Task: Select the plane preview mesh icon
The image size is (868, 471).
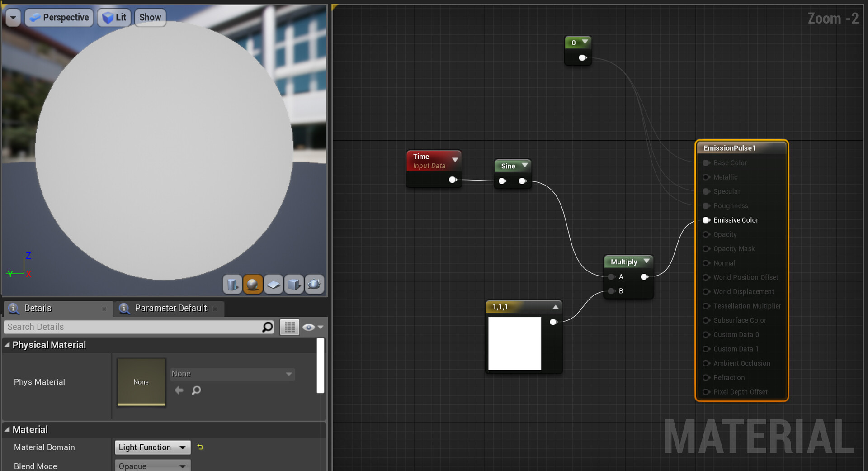Action: pyautogui.click(x=273, y=285)
